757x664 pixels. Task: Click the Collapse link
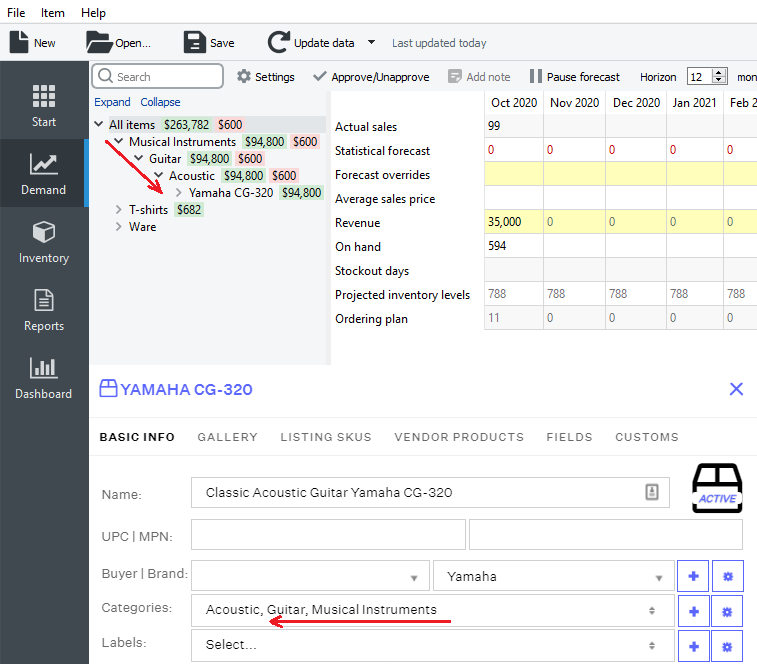pyautogui.click(x=160, y=102)
